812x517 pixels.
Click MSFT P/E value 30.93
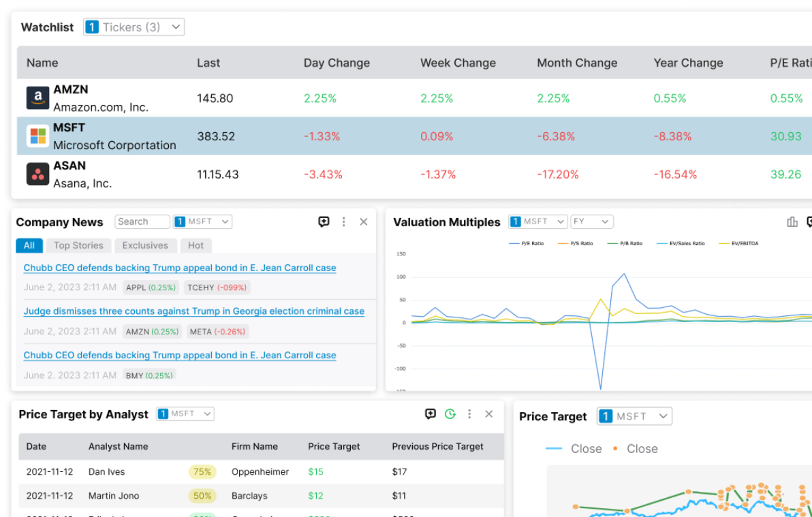coord(785,136)
